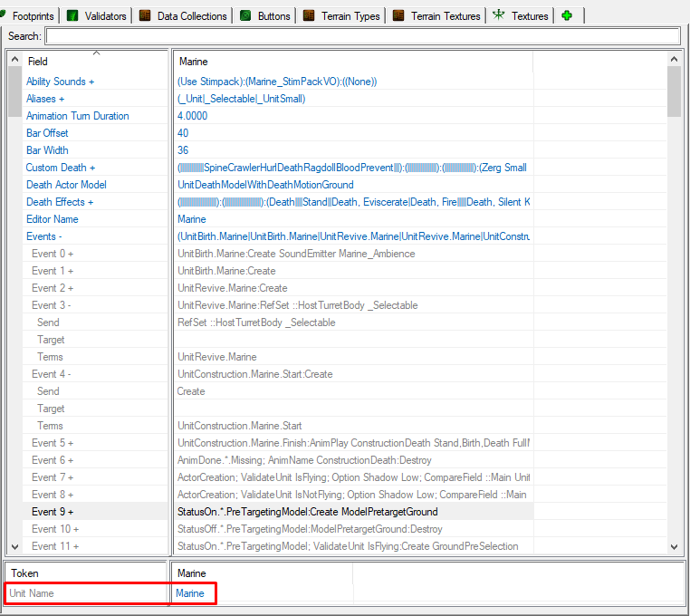The width and height of the screenshot is (690, 616).
Task: Open the Buttons tab
Action: [266, 15]
